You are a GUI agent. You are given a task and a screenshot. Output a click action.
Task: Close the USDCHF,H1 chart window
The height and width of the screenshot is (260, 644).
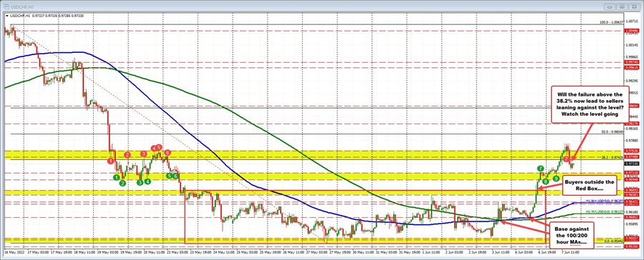[x=635, y=7]
